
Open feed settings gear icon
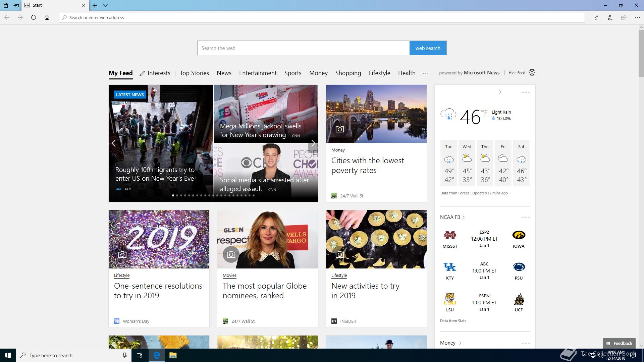point(532,72)
